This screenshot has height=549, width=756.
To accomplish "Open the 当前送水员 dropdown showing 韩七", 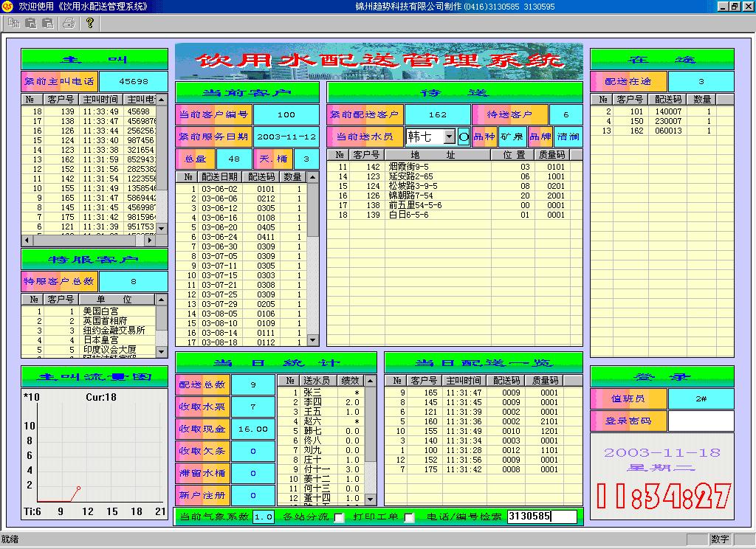I will 449,137.
